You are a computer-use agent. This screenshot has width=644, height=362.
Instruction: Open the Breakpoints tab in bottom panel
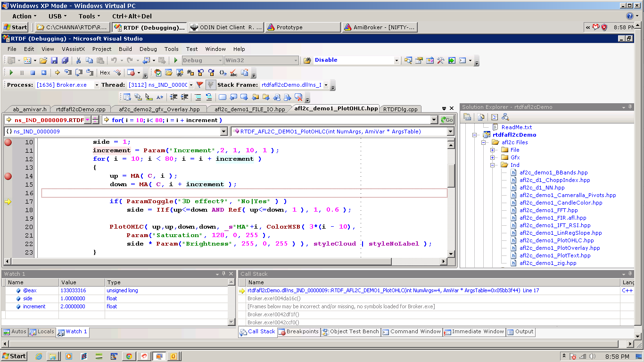point(298,332)
